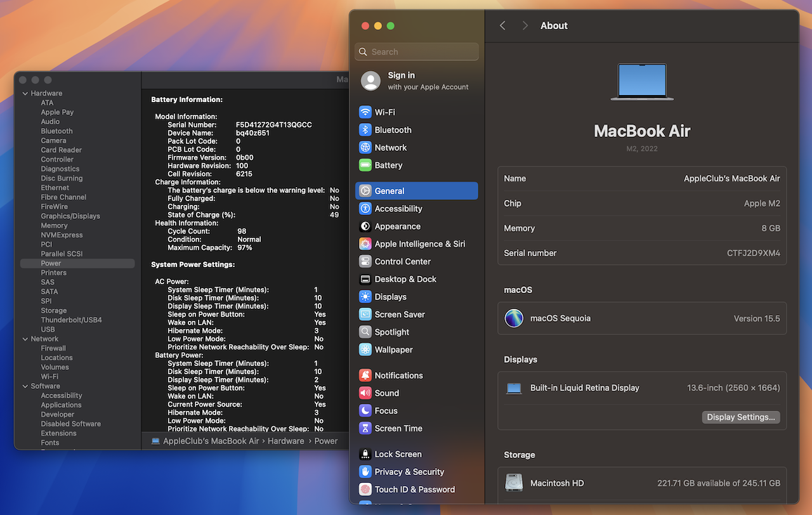Select USB in System Information sidebar
Viewport: 812px width, 515px height.
[48, 330]
